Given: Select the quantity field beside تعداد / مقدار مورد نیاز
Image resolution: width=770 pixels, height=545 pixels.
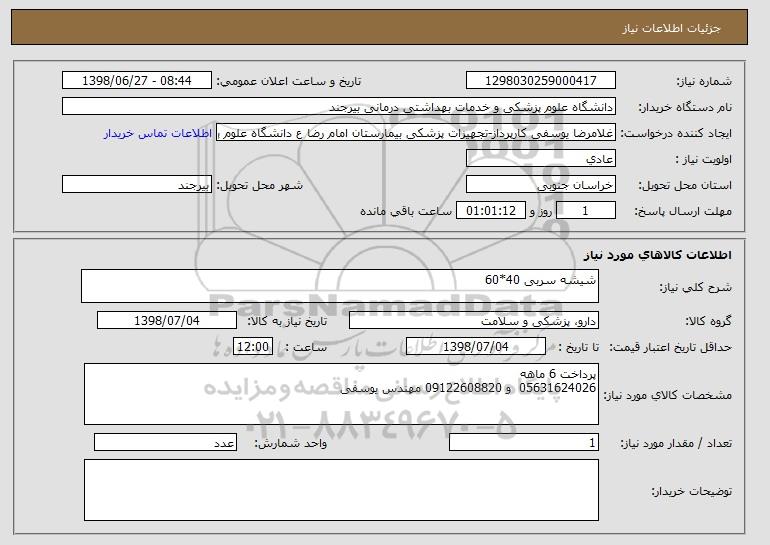Looking at the screenshot, I should pyautogui.click(x=524, y=442).
